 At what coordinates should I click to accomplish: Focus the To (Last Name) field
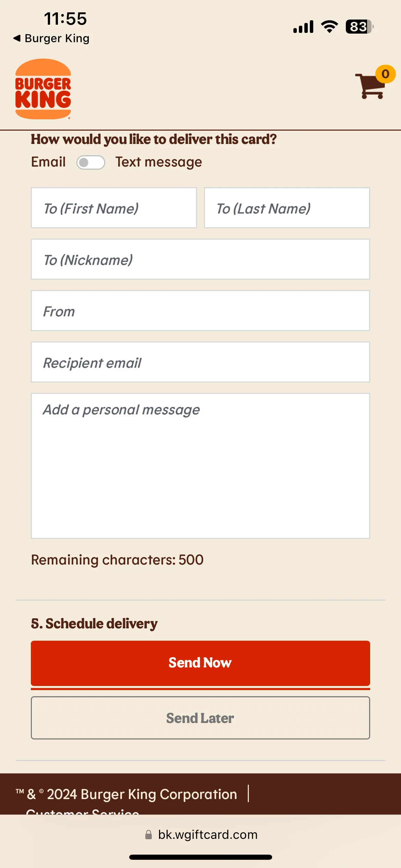(x=287, y=208)
